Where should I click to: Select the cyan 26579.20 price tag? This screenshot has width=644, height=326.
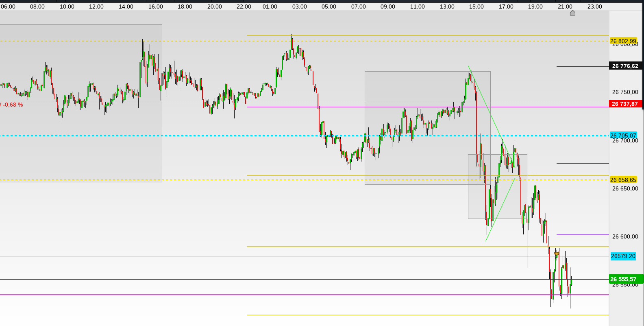tap(623, 256)
